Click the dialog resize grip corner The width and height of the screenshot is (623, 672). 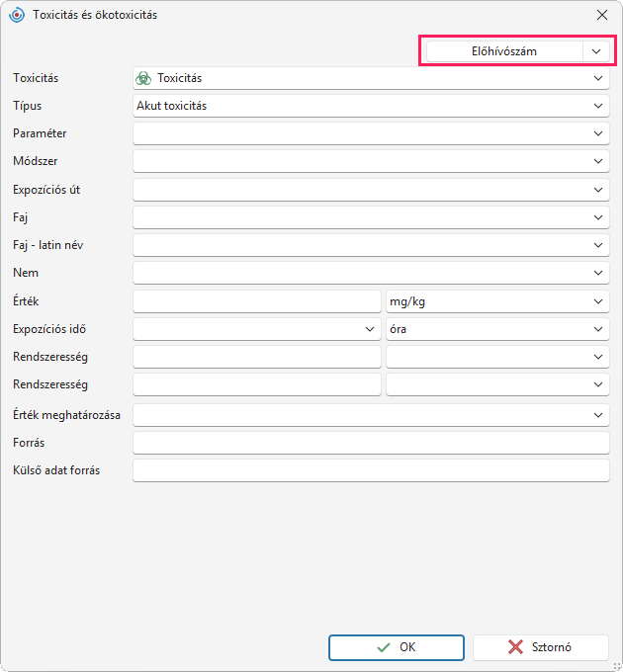[x=618, y=667]
